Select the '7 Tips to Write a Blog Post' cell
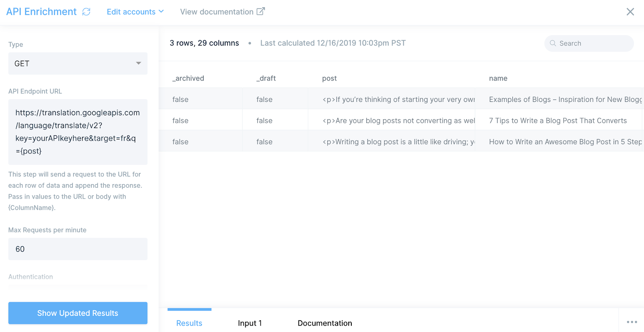Screen dimensions: 644x332 (x=559, y=120)
